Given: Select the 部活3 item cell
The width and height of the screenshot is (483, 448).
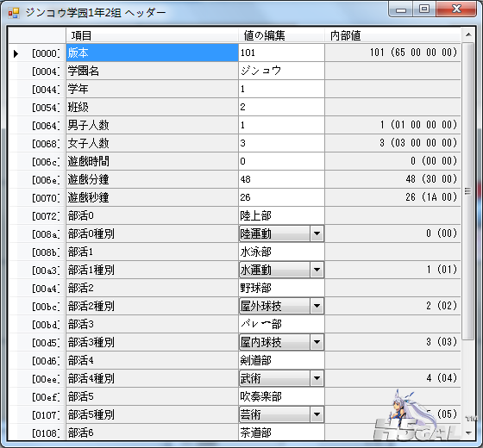Looking at the screenshot, I should [x=152, y=324].
